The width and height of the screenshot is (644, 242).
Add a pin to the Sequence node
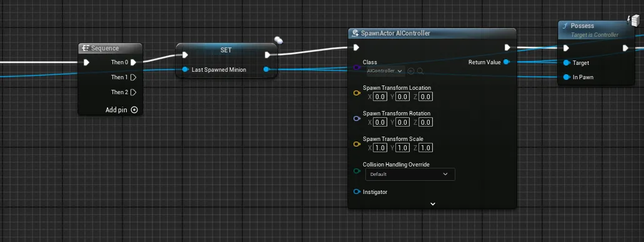pos(134,110)
